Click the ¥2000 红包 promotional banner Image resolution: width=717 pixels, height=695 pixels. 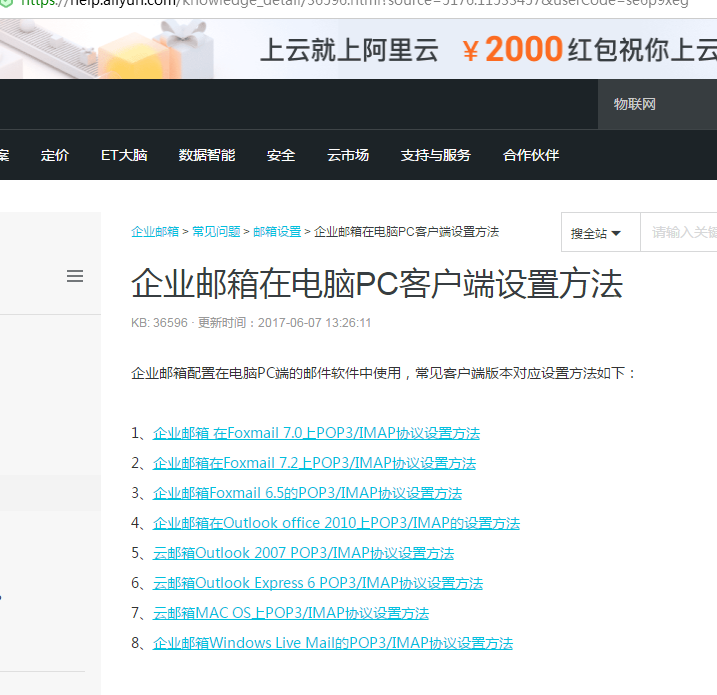358,49
